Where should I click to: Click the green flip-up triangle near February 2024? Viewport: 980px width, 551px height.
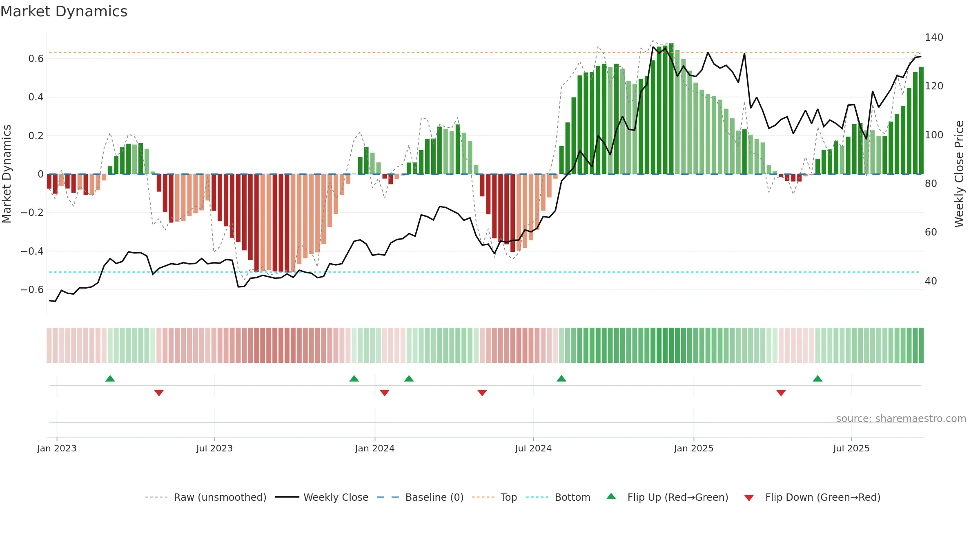[409, 378]
